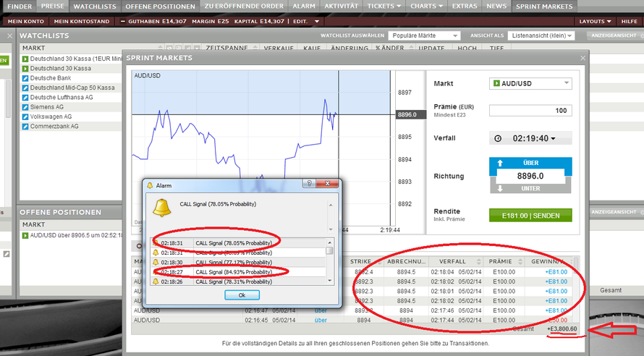Image resolution: width=644 pixels, height=356 pixels.
Task: Sort watchlist by Markt column
Action: coord(34,48)
